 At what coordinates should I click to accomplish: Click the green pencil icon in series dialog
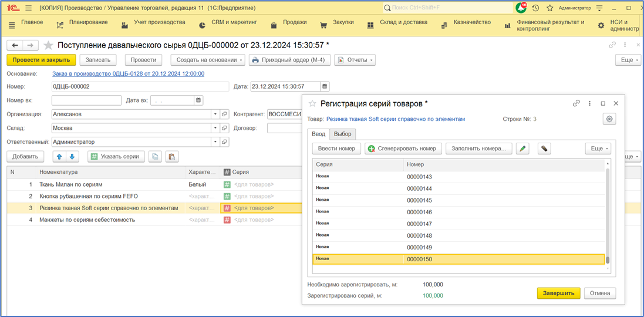522,149
